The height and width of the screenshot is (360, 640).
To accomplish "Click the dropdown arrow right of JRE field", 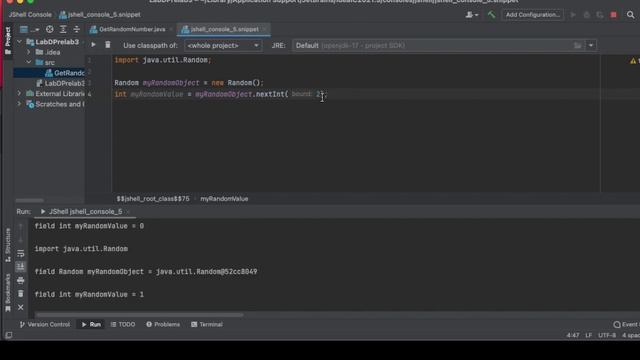I will [591, 45].
